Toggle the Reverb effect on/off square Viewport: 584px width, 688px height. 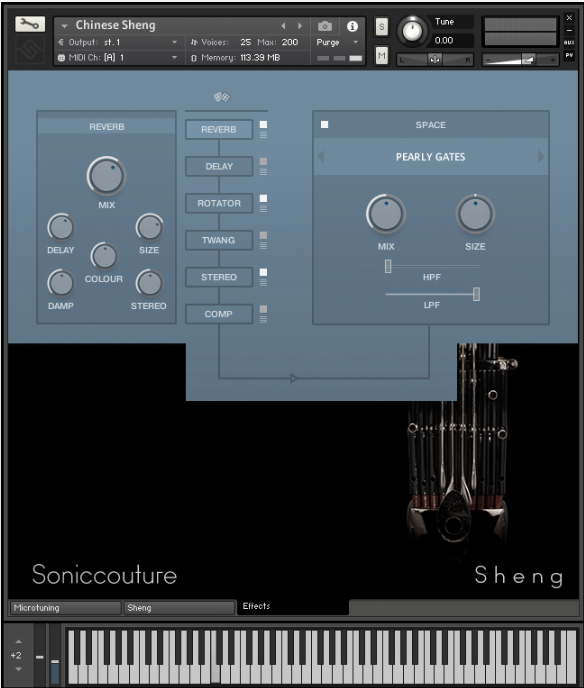[263, 125]
